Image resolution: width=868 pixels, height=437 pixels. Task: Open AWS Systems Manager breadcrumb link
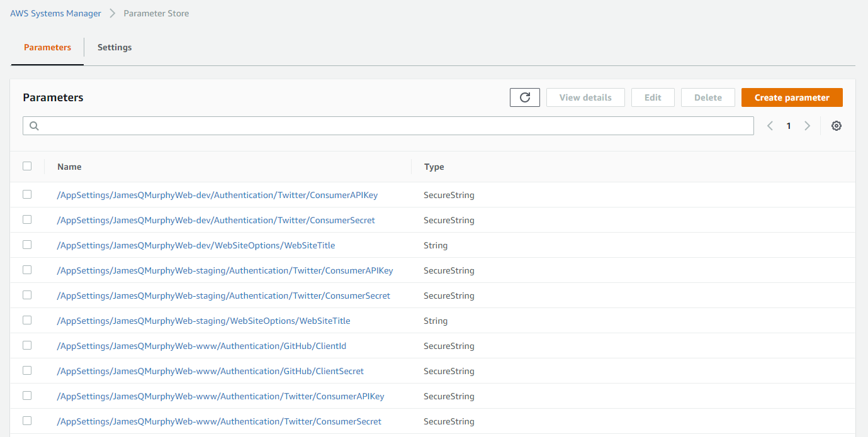click(x=55, y=13)
